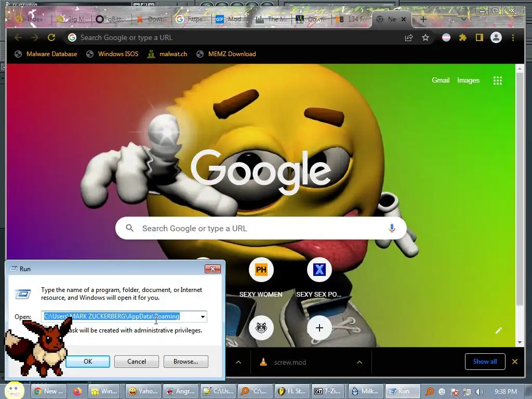Click the Action Center flag tray icon
532x399 pixels.
point(455,392)
